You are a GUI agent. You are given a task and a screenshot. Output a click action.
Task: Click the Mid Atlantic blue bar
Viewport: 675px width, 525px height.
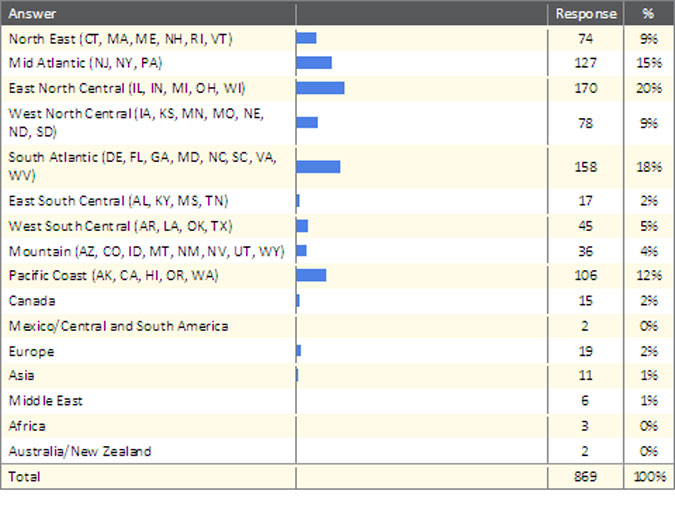tap(314, 63)
